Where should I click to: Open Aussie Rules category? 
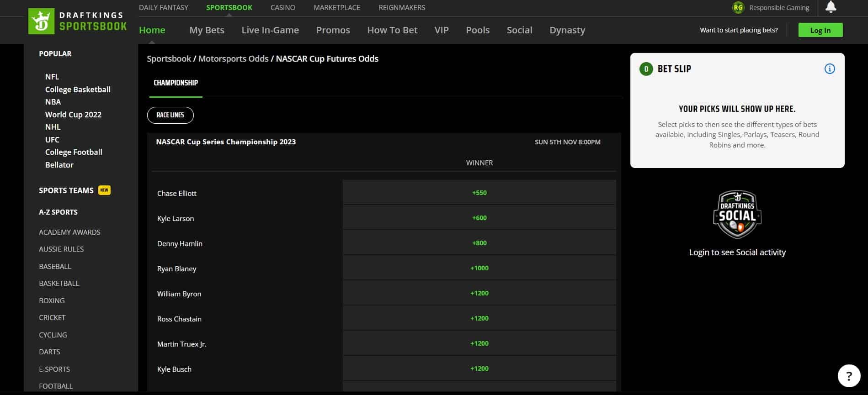tap(61, 249)
